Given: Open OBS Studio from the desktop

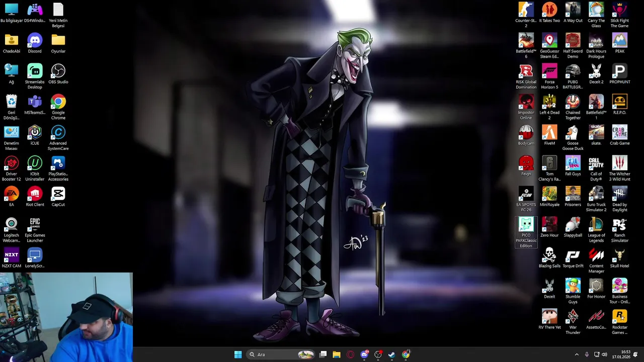Looking at the screenshot, I should coord(58,74).
